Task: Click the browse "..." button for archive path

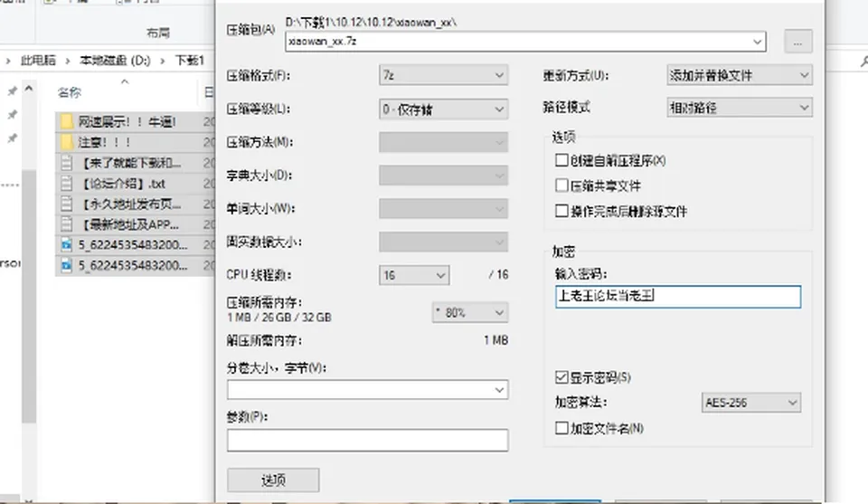Action: 797,43
